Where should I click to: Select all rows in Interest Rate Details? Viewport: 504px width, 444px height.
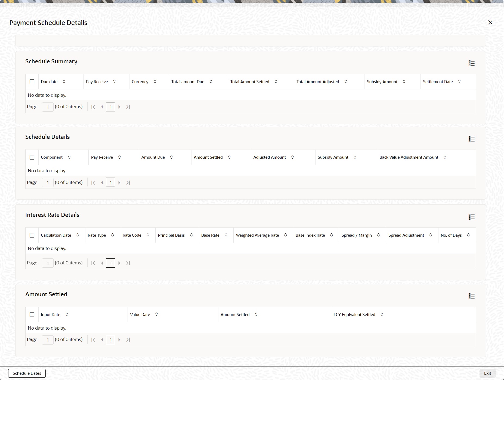point(32,235)
